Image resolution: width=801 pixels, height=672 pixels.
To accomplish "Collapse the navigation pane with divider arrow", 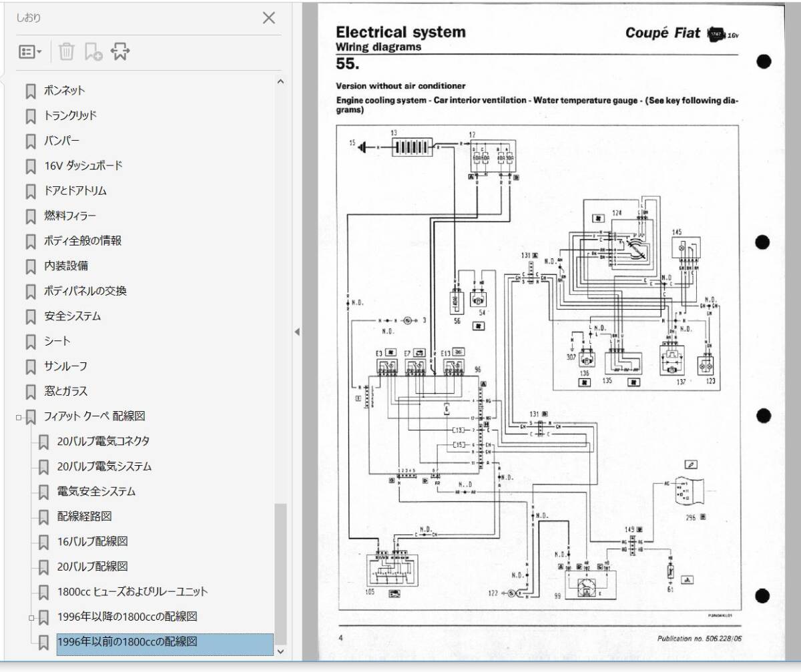I will point(297,332).
